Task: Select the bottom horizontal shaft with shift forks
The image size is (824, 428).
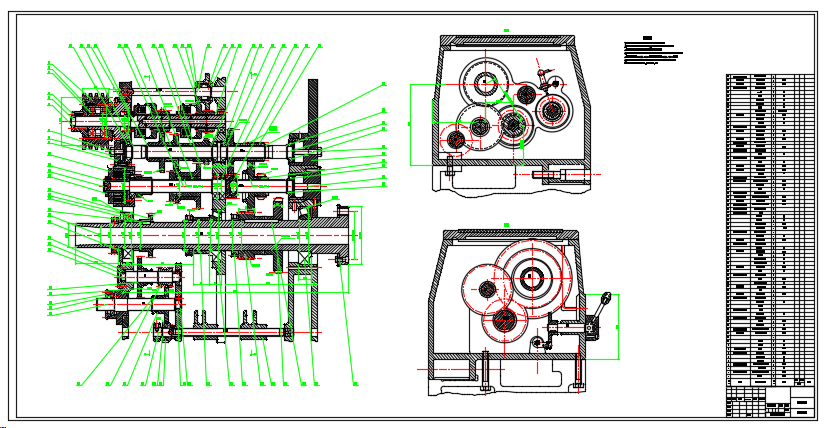Action: [221, 332]
